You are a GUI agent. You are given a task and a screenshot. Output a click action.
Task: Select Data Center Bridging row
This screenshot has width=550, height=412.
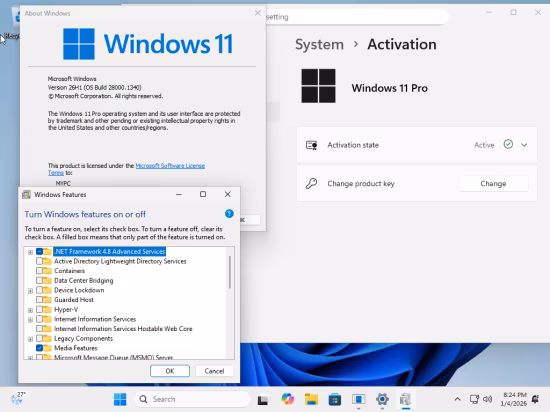(x=83, y=281)
